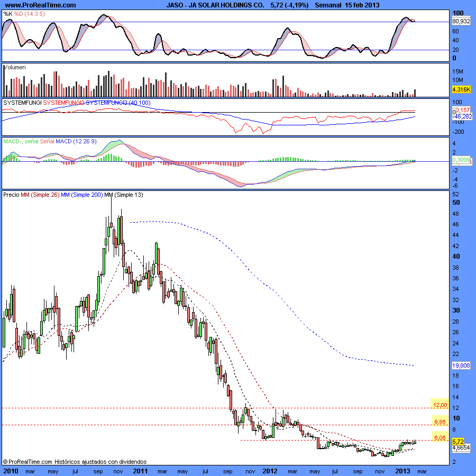Click the 'Históricos ajustados con dividendos' footer text
This screenshot has width=476, height=476.
[x=100, y=462]
